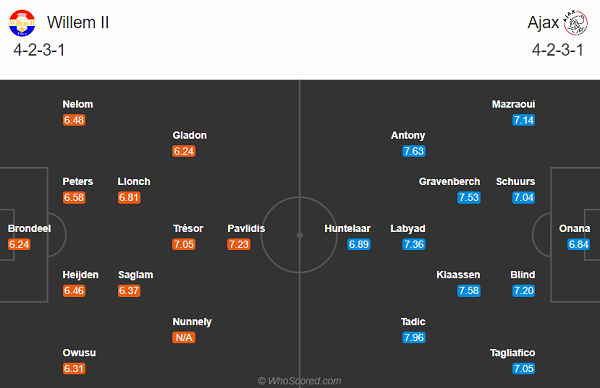Click player name Owusu

click(79, 352)
